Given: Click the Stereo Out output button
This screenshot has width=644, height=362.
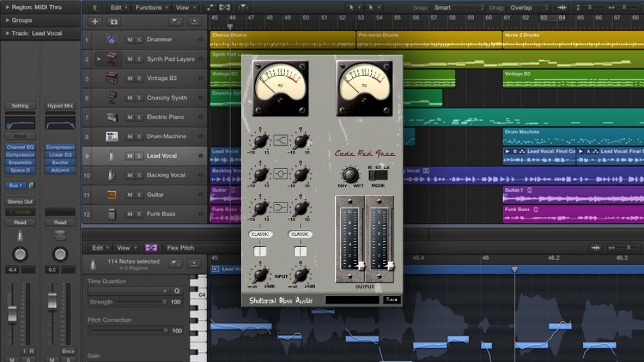Looking at the screenshot, I should 20,202.
